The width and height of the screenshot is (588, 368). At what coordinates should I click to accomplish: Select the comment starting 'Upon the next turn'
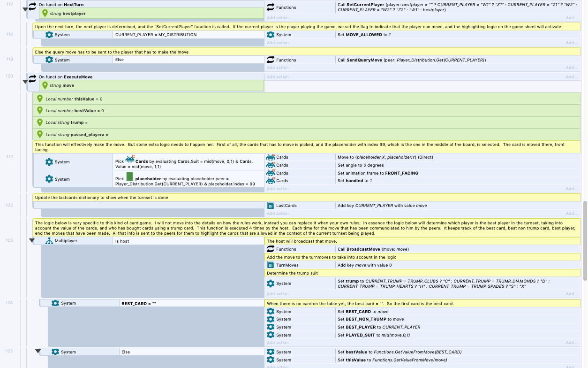307,27
